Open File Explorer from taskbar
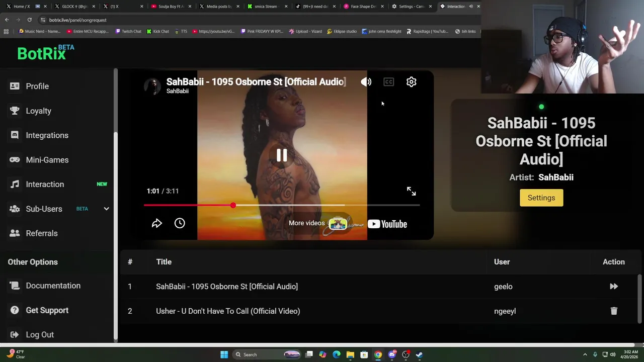The width and height of the screenshot is (644, 362). pyautogui.click(x=350, y=354)
